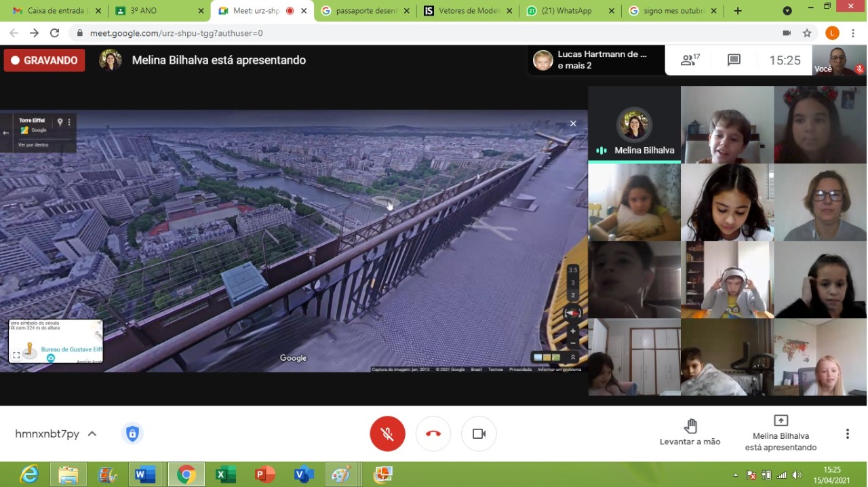Show hidden system tray icons

(x=736, y=475)
